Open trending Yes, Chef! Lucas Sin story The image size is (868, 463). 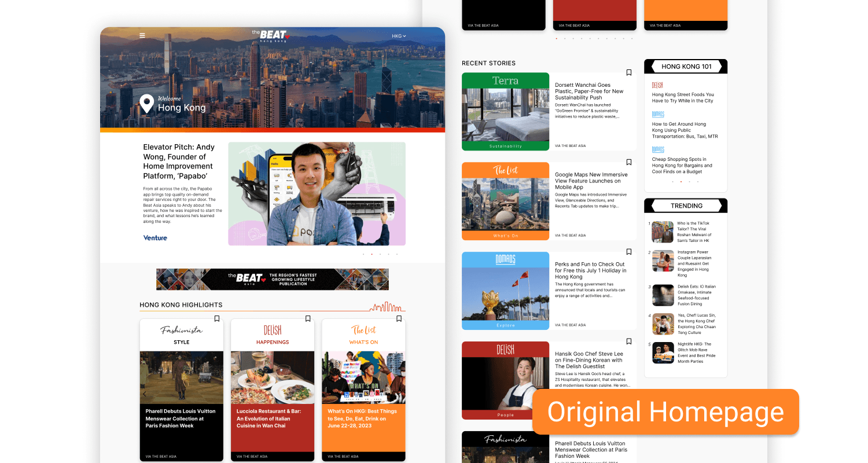pos(697,324)
